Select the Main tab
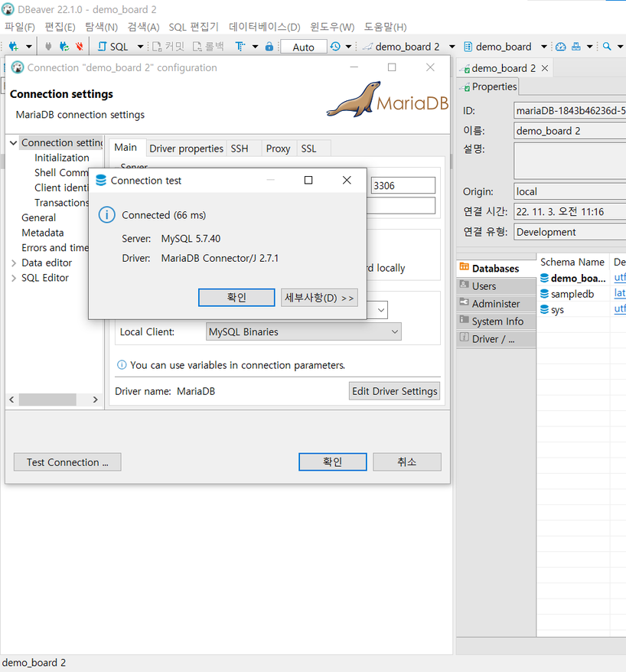 coord(126,148)
